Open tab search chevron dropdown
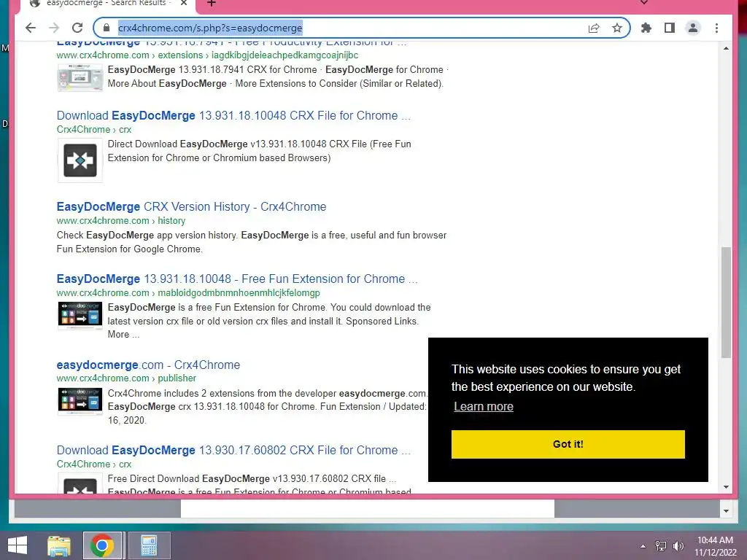The width and height of the screenshot is (747, 560). (x=644, y=2)
